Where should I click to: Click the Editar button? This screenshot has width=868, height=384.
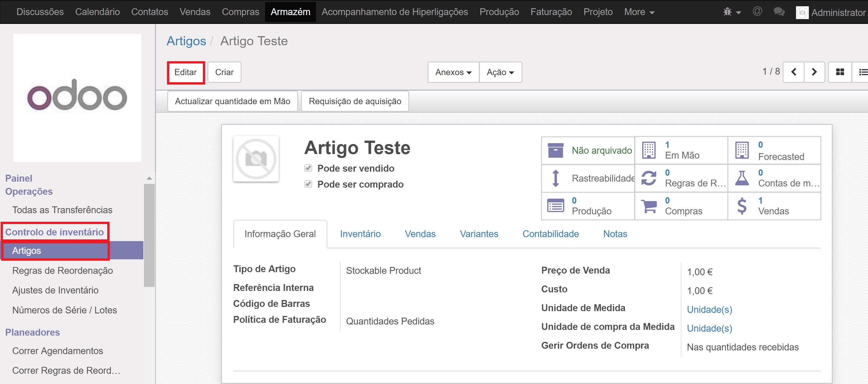coord(185,72)
